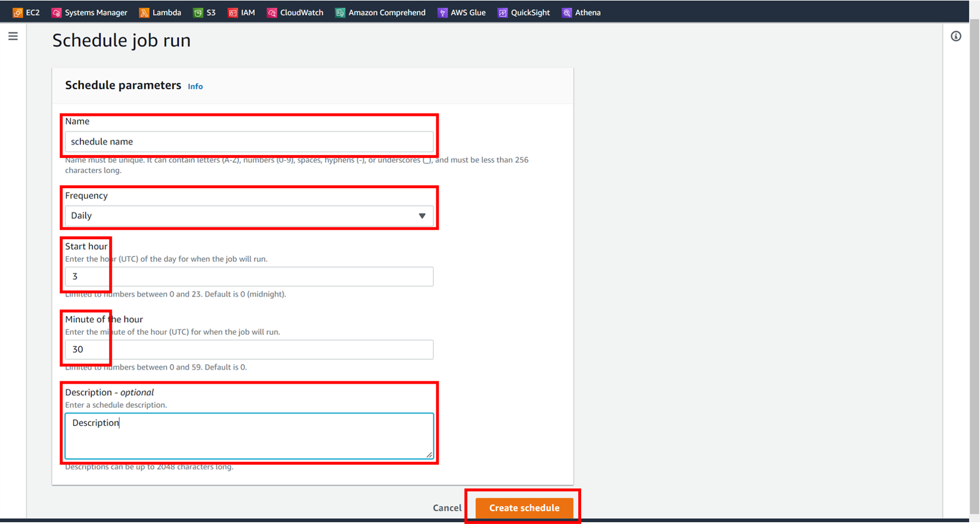Viewport: 980px width, 524px height.
Task: Open the AWS Glue shortcut icon
Action: (443, 12)
